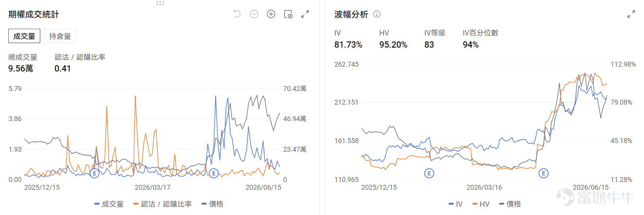Toggle the 價格 legend in volume chart
The height and width of the screenshot is (215, 644).
click(x=212, y=204)
